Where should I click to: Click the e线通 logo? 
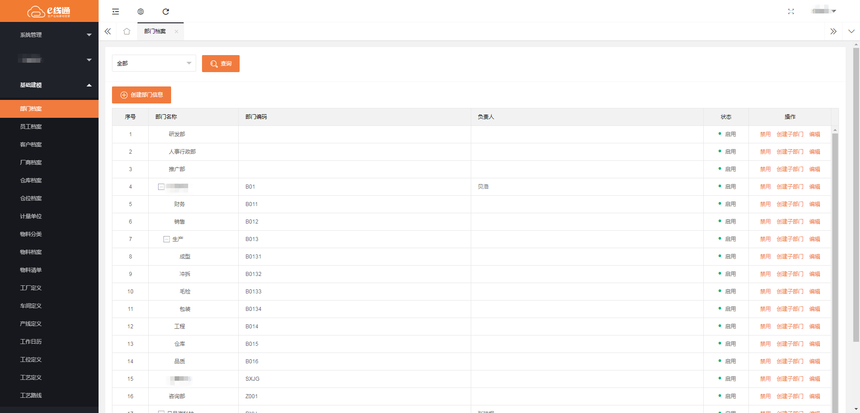[49, 11]
